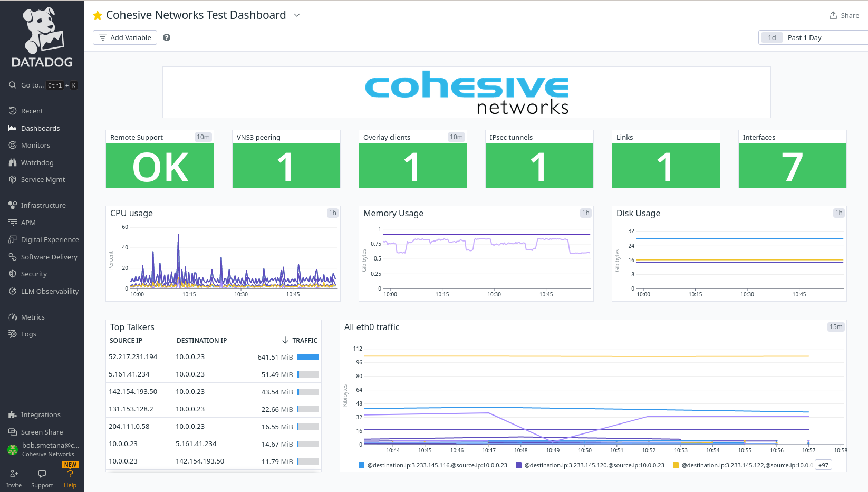
Task: Toggle the favorite star next to dashboard title
Action: [x=98, y=15]
